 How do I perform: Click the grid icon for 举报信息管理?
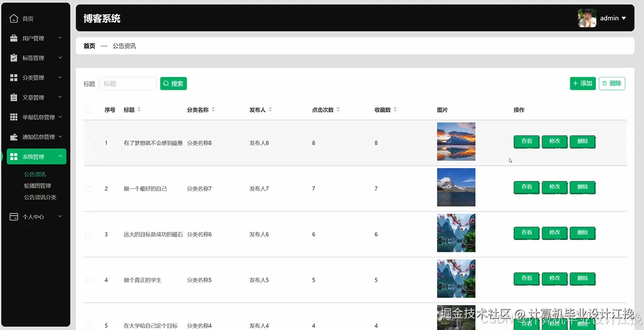pos(14,117)
